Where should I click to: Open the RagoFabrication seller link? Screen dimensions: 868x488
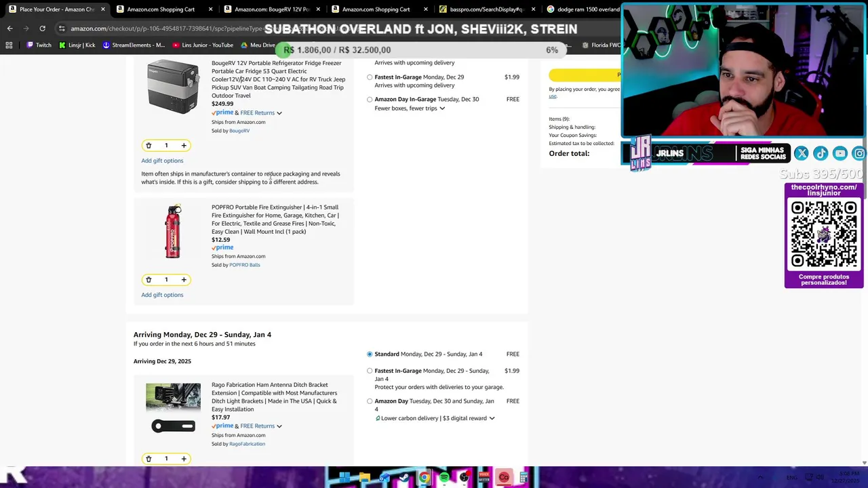[248, 444]
